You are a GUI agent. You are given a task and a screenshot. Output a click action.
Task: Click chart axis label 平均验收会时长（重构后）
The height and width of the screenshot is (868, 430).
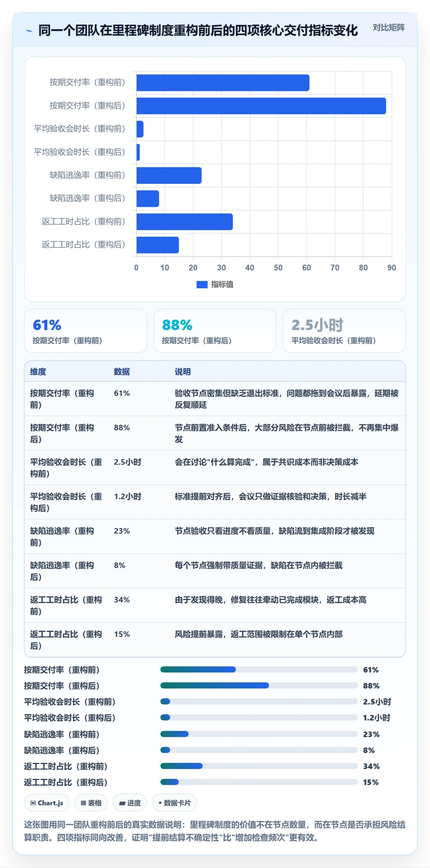(80, 152)
